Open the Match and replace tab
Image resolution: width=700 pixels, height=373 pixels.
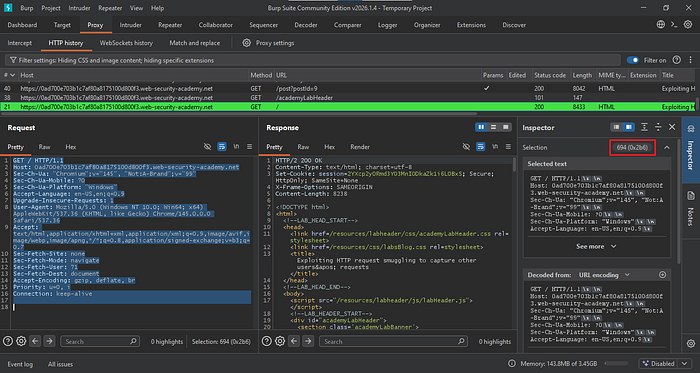coord(195,43)
